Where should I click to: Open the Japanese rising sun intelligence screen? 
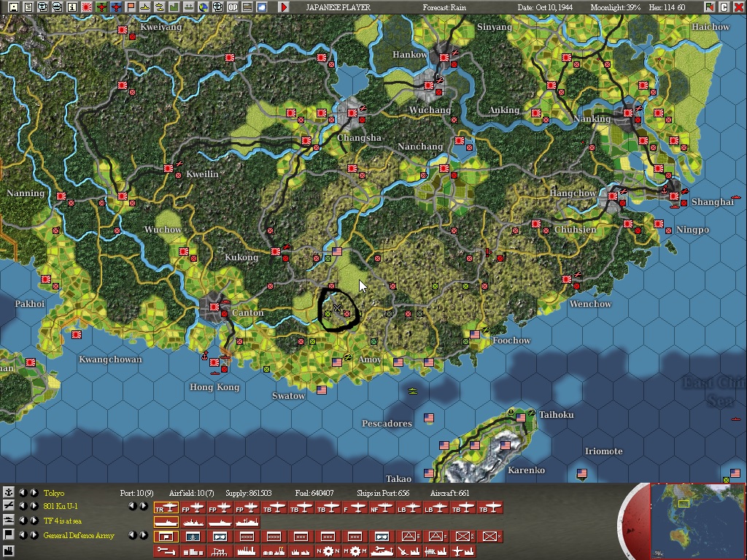(x=87, y=7)
